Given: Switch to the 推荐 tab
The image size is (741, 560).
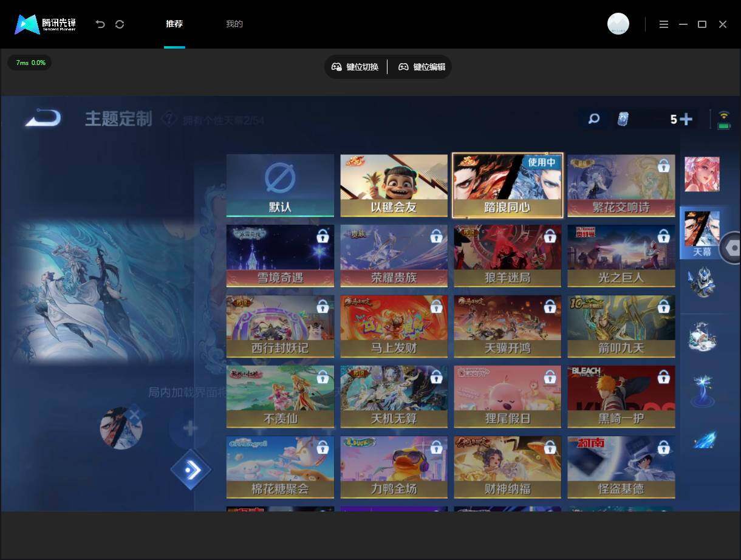Looking at the screenshot, I should tap(174, 24).
